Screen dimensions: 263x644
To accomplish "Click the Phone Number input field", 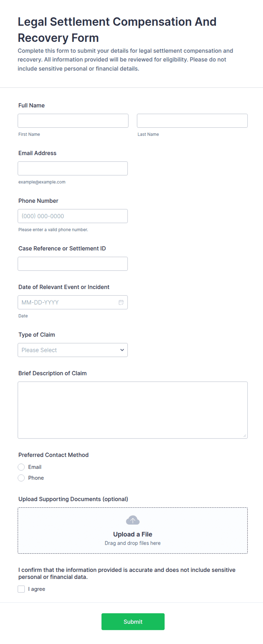I will pyautogui.click(x=73, y=216).
